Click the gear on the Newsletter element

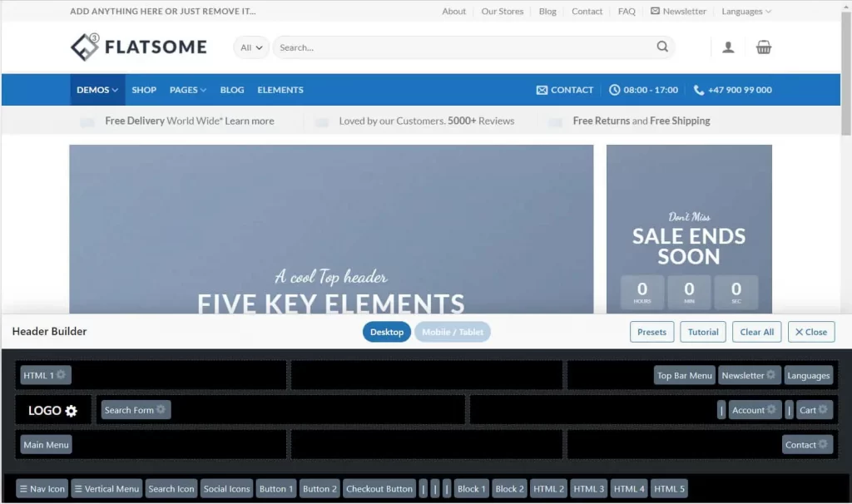coord(771,375)
